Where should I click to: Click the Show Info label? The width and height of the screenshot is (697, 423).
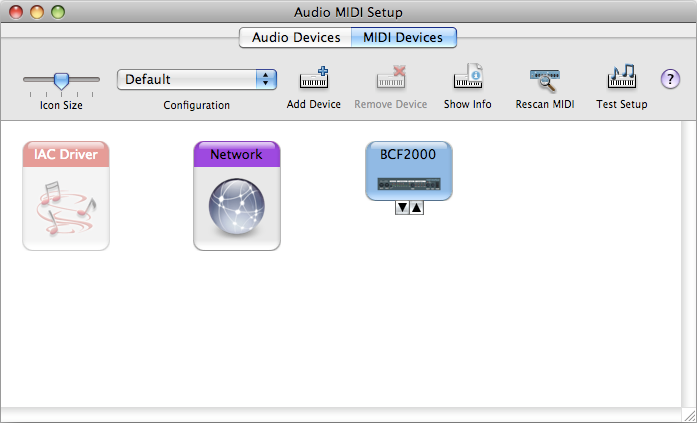pyautogui.click(x=468, y=104)
